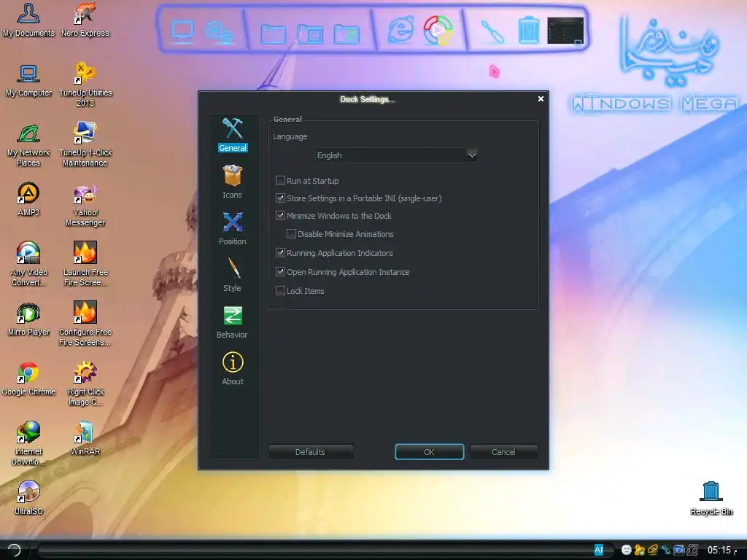747x560 pixels.
Task: Click the Defaults button
Action: click(311, 452)
